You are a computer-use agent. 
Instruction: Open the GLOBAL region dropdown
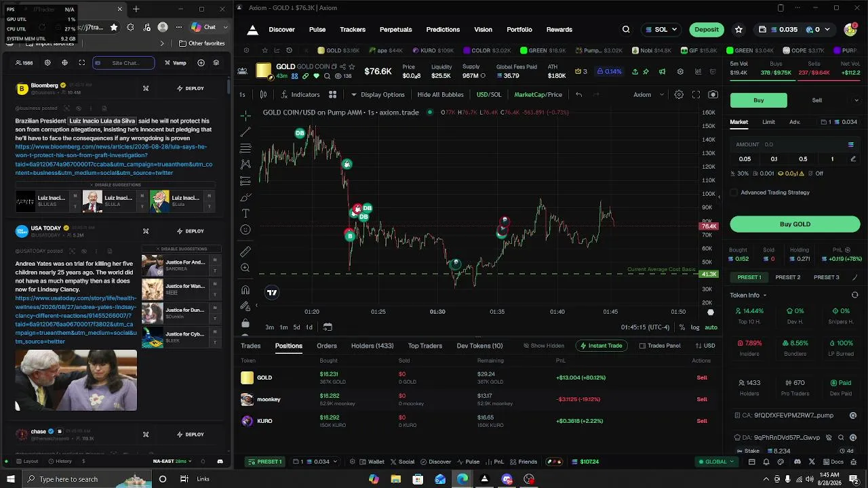pos(717,462)
